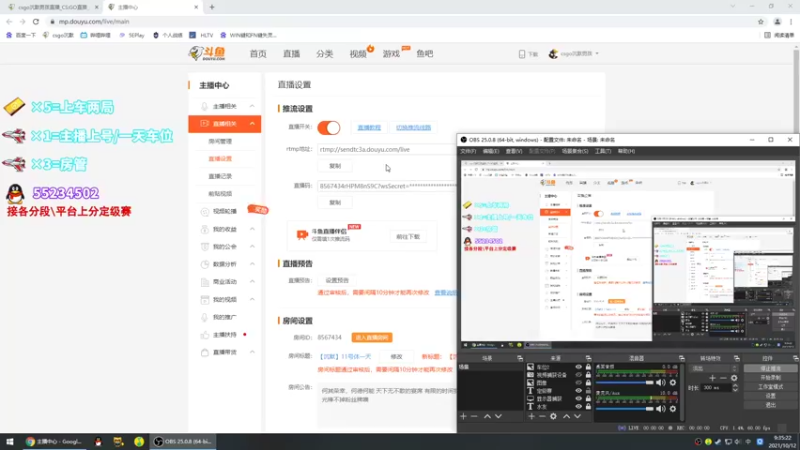
Task: Move scene up with the up arrow
Action: [x=487, y=416]
